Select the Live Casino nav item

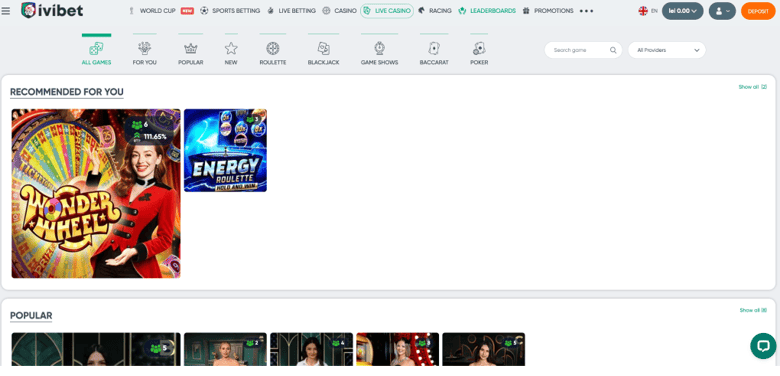pyautogui.click(x=387, y=10)
